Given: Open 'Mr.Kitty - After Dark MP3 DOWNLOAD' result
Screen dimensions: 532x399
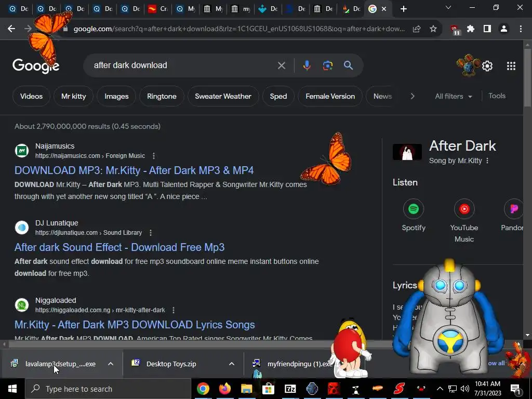Looking at the screenshot, I should [x=135, y=325].
